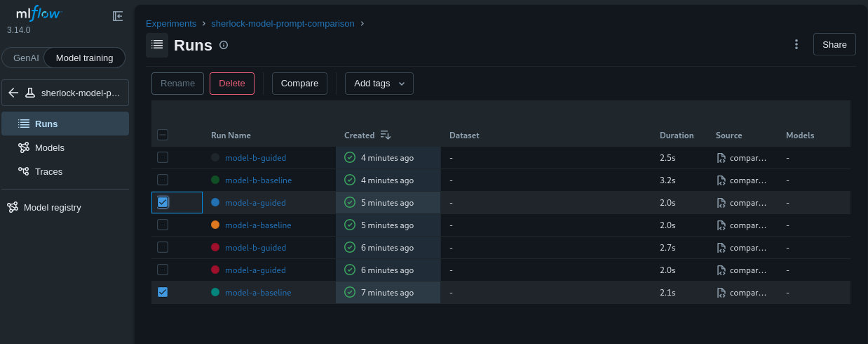The width and height of the screenshot is (868, 344).
Task: Click teal color dot of 7-minute-old run
Action: click(215, 292)
